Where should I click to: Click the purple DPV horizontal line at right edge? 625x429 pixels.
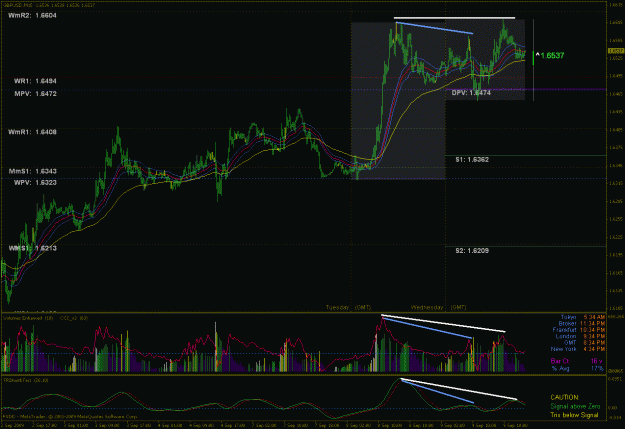tap(566, 89)
